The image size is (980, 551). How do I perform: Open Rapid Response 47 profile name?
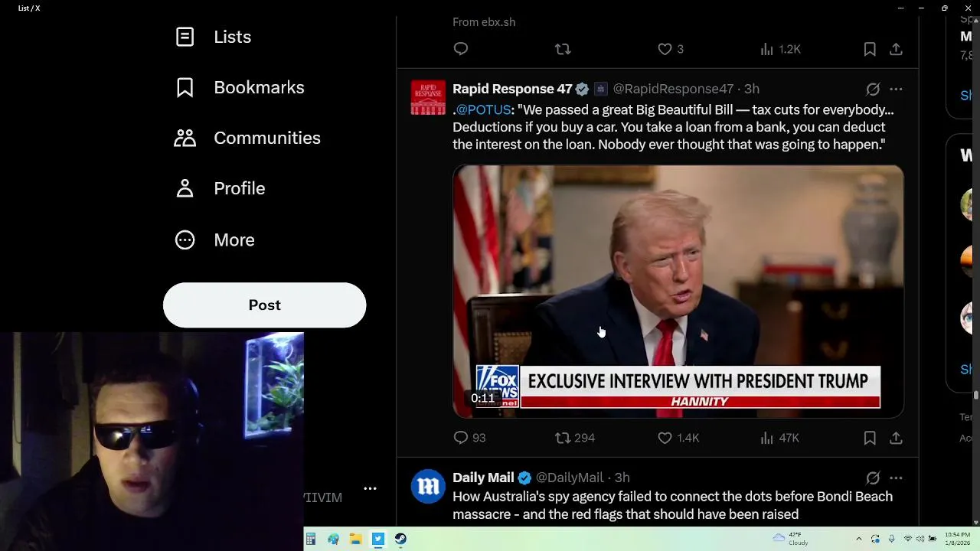click(512, 89)
